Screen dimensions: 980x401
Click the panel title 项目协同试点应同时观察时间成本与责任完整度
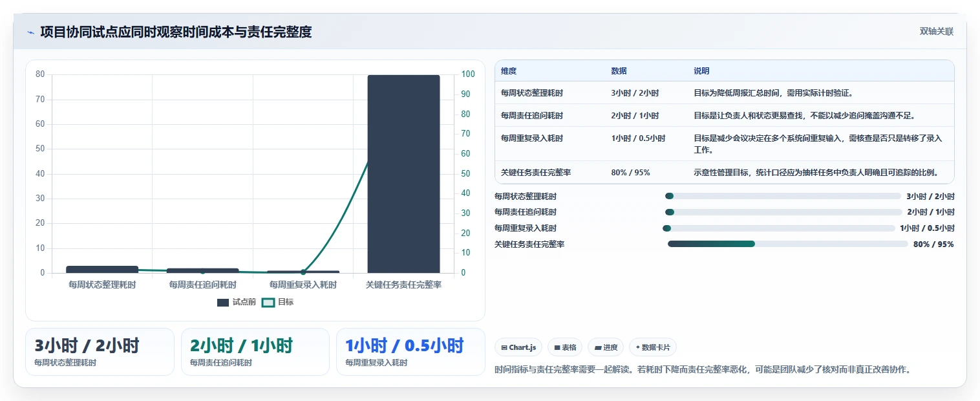point(176,32)
